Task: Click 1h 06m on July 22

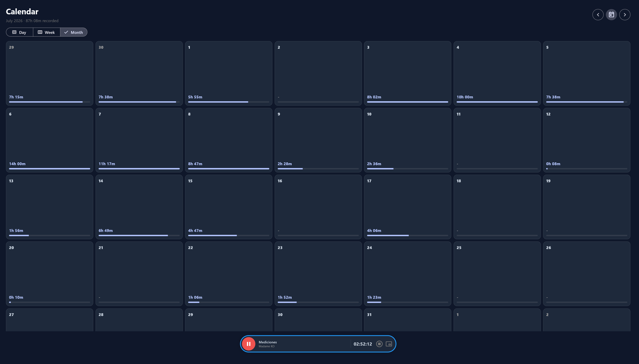Action: [x=195, y=297]
